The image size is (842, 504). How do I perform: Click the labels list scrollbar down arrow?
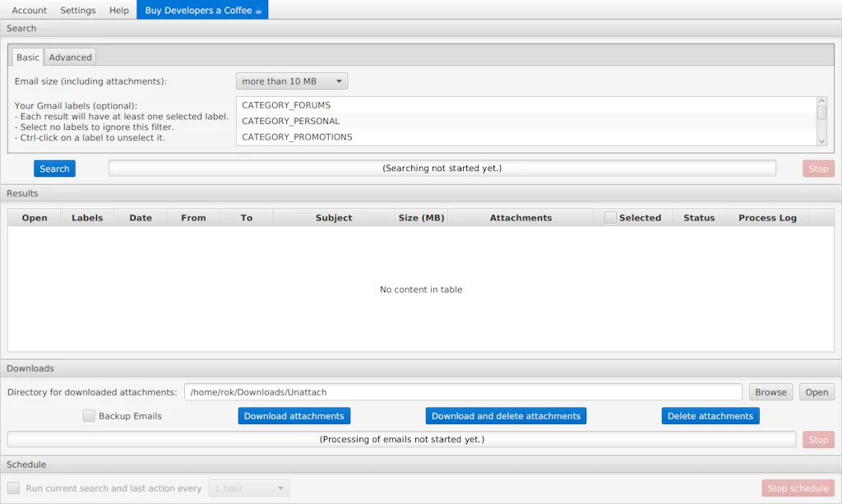pos(821,141)
